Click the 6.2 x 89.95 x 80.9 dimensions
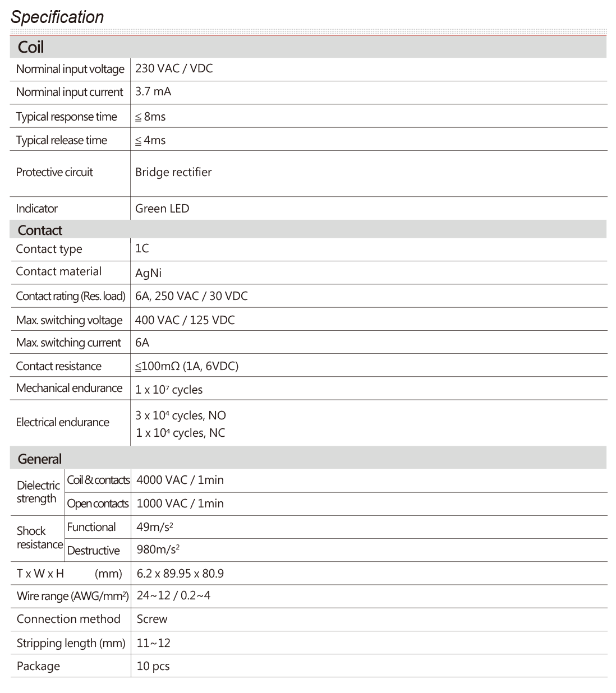This screenshot has width=616, height=693. click(x=180, y=574)
